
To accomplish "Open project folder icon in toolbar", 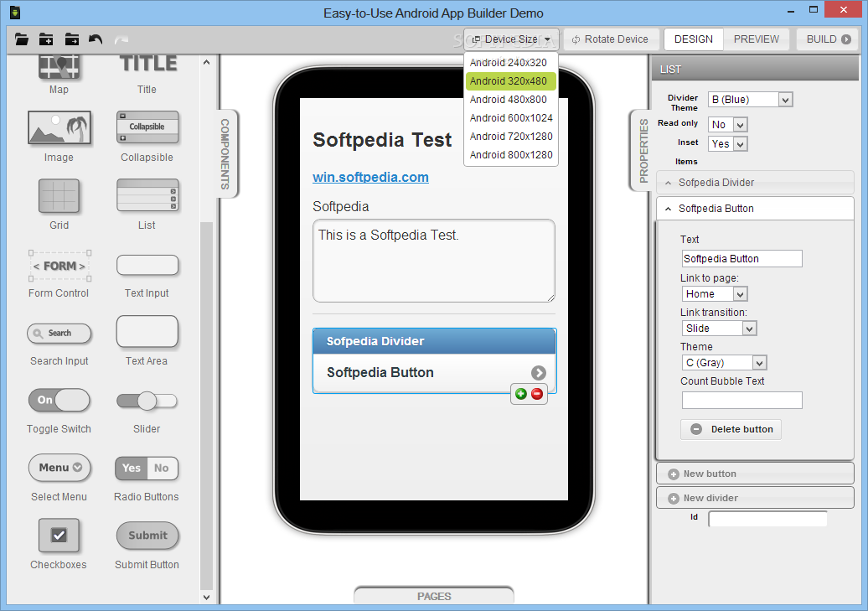I will 22,39.
